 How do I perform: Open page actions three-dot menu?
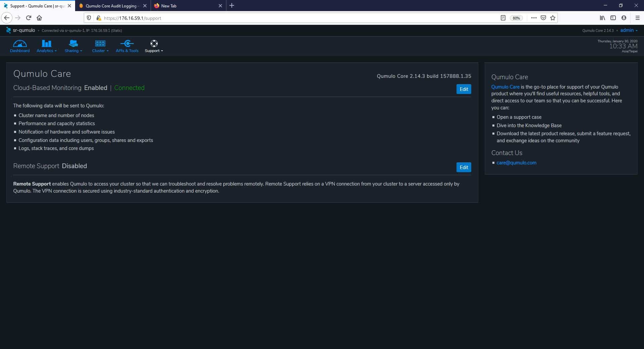click(x=534, y=18)
